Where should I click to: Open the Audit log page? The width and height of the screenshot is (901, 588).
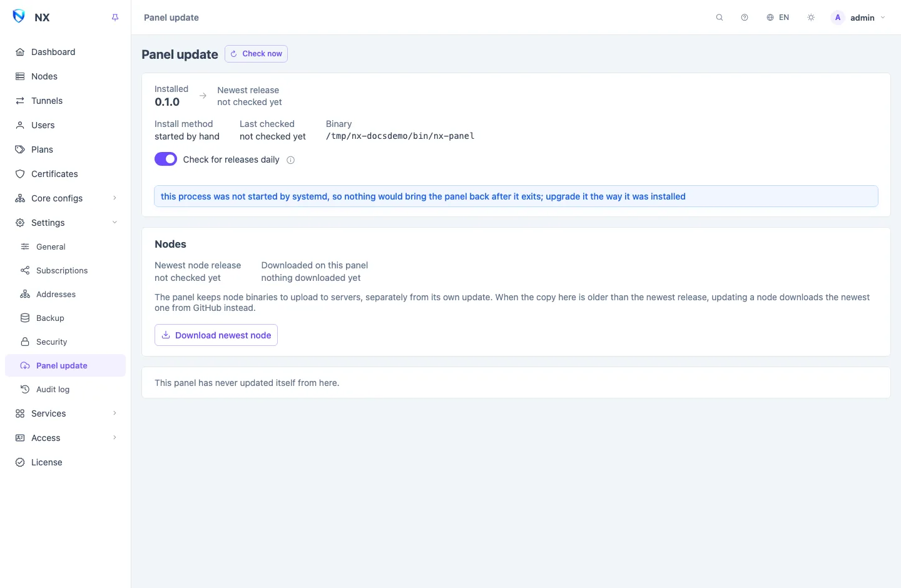[65, 389]
